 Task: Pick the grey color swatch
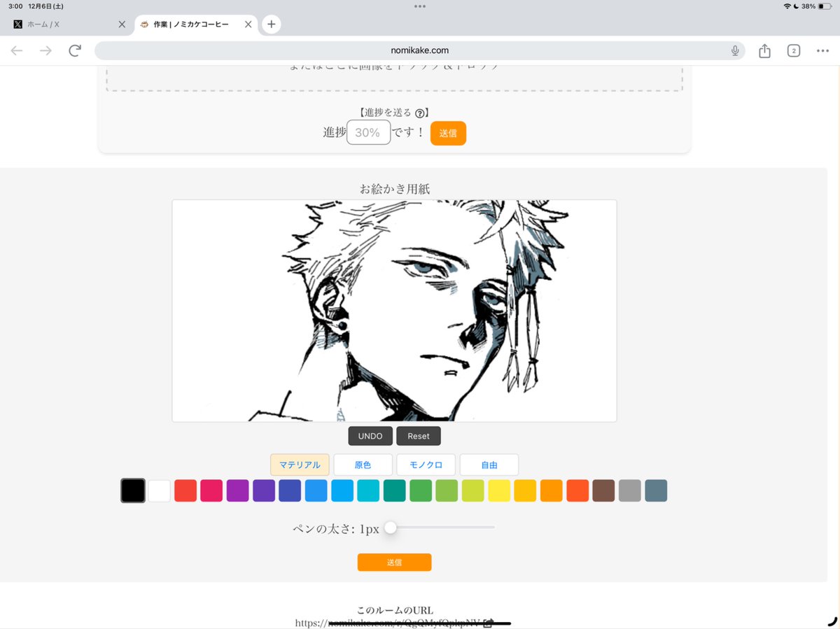630,490
